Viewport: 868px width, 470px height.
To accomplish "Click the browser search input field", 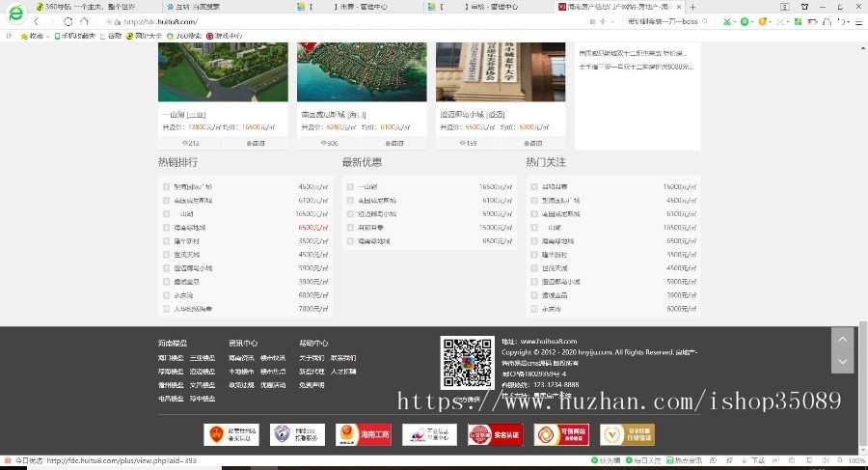I will [663, 21].
